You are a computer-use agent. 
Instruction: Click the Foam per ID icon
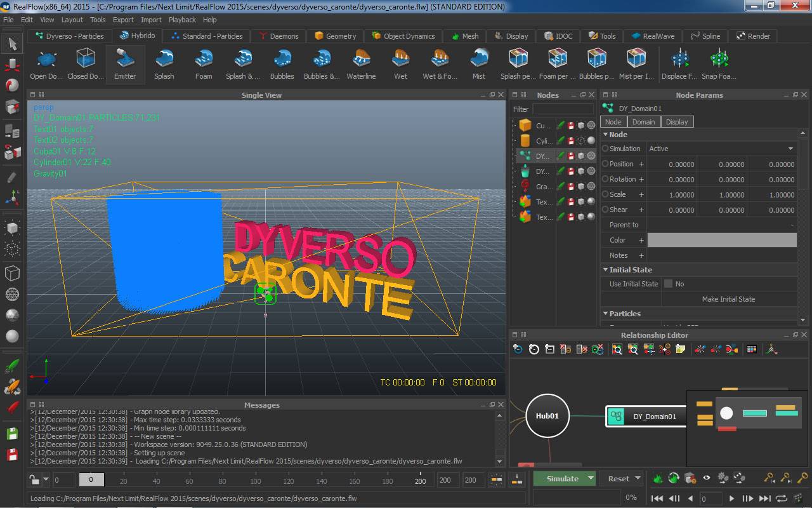[x=558, y=64]
